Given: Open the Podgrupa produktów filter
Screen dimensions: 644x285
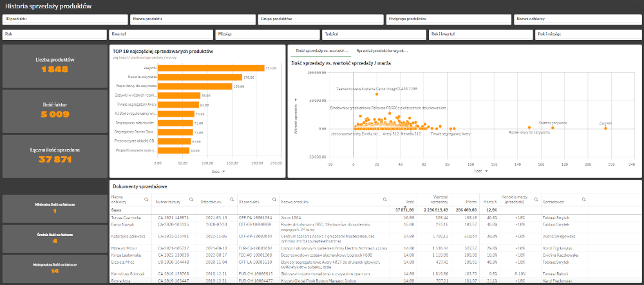Looking at the screenshot, I should click(x=449, y=19).
